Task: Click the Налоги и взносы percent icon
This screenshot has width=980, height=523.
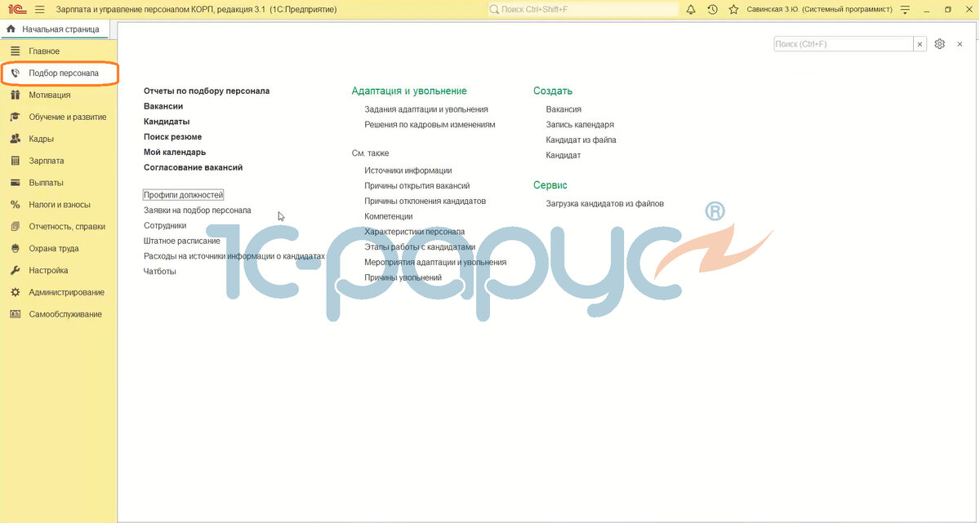Action: 15,205
